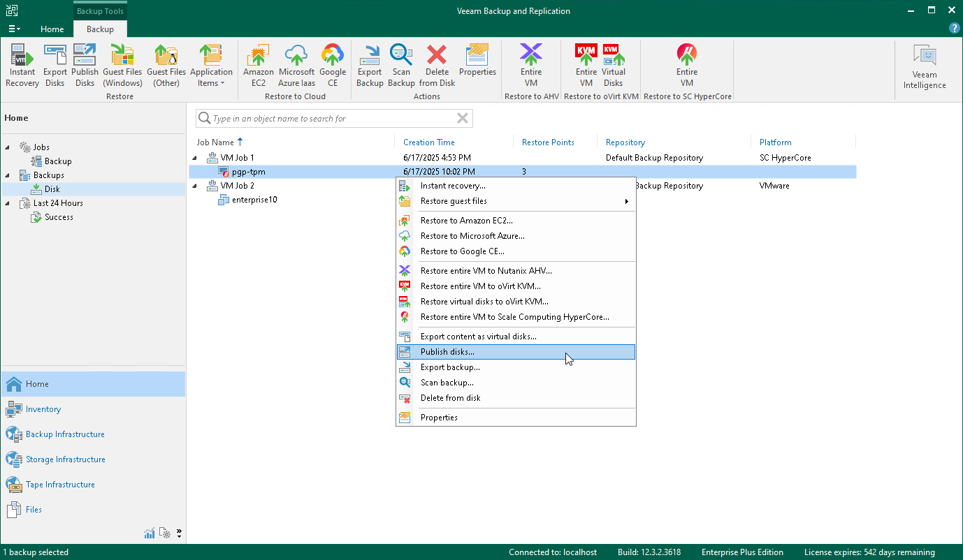
Task: Choose Restore to Google CE menu item
Action: [x=516, y=251]
